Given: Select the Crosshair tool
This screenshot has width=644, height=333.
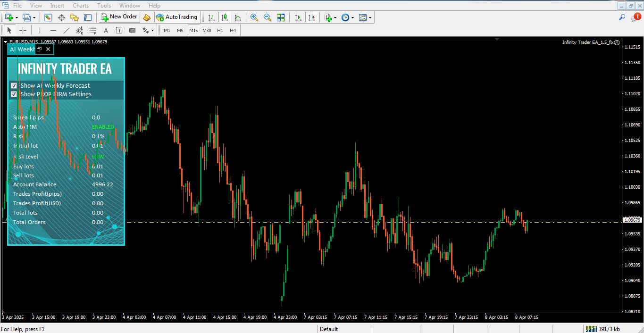Looking at the screenshot, I should tap(23, 30).
